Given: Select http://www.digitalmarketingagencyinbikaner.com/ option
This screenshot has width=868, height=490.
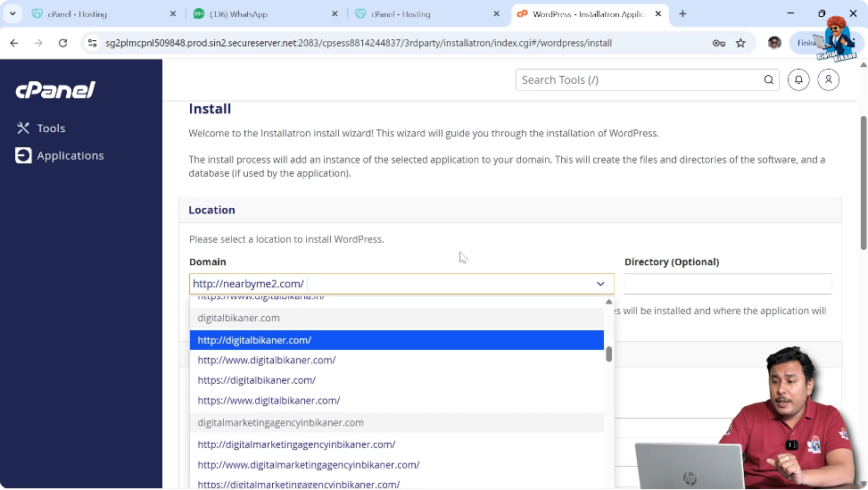Looking at the screenshot, I should coord(396,465).
